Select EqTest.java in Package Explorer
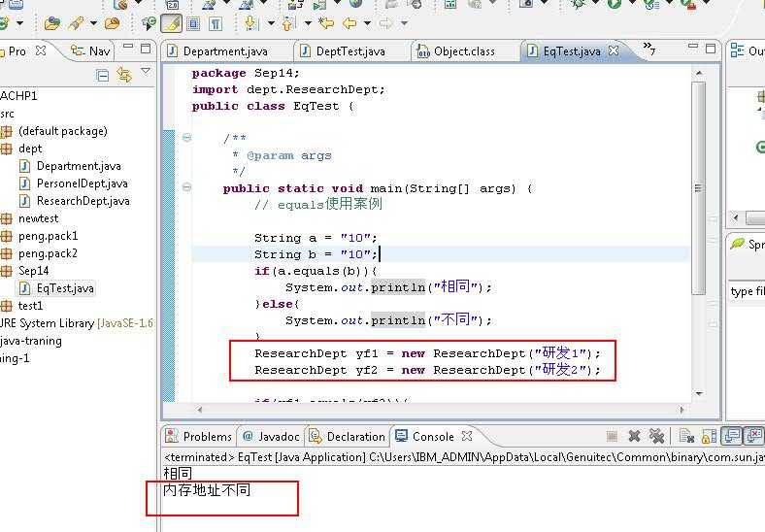The image size is (765, 532). [65, 288]
